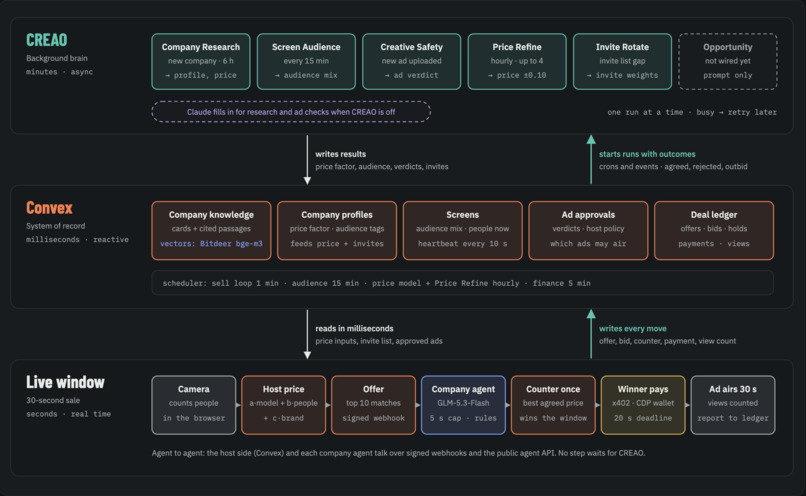Open the Counter once step card
Screen dimensions: 806x496
[x=553, y=405]
